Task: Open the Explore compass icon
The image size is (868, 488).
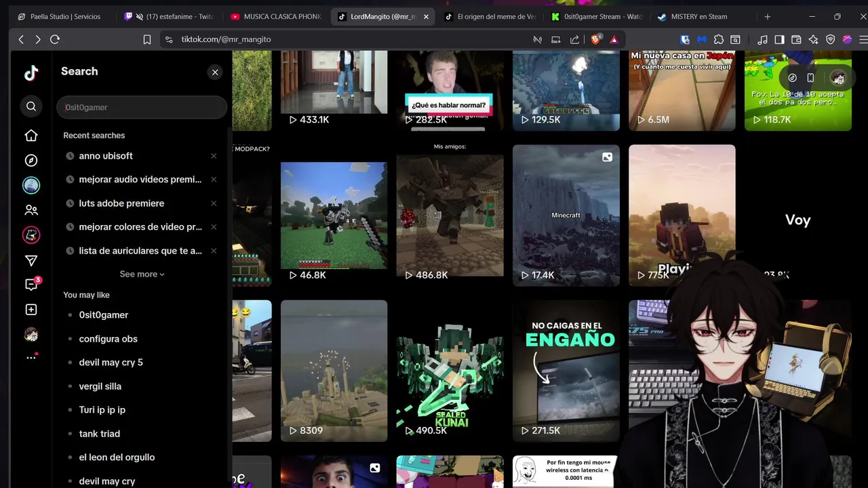Action: [x=31, y=161]
